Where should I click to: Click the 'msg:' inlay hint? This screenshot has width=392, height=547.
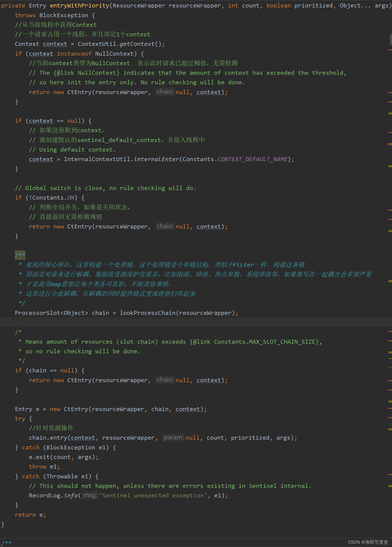(90, 495)
